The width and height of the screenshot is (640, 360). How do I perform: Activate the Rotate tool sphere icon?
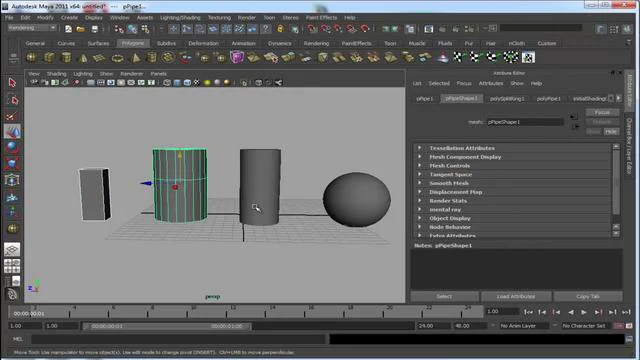[12, 147]
